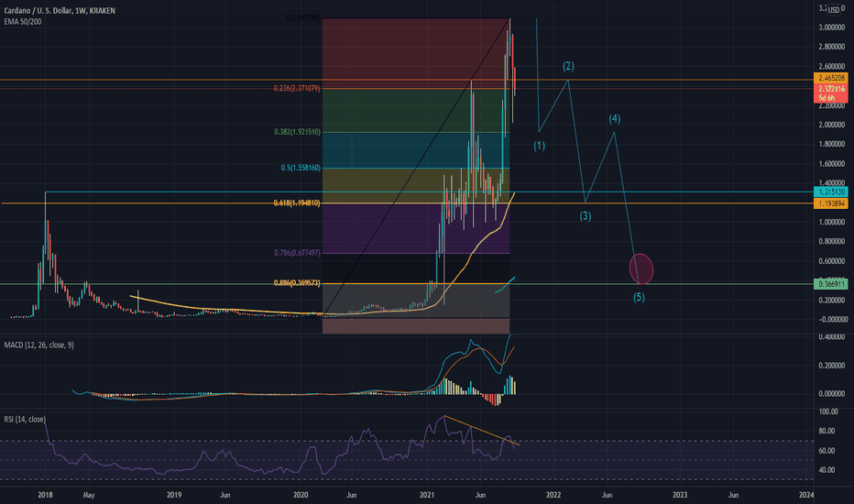Click the 0.886(0.369573) Fibonacci level label
Viewport: 854px width, 504px height.
tap(297, 283)
